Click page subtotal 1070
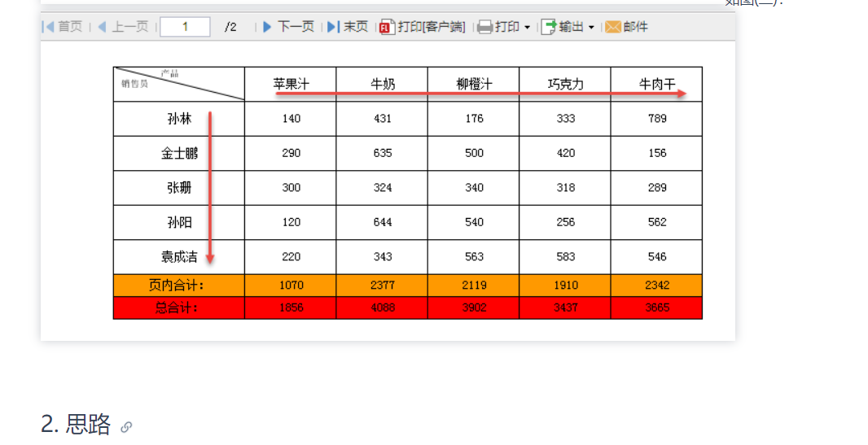The image size is (868, 445). tap(292, 286)
